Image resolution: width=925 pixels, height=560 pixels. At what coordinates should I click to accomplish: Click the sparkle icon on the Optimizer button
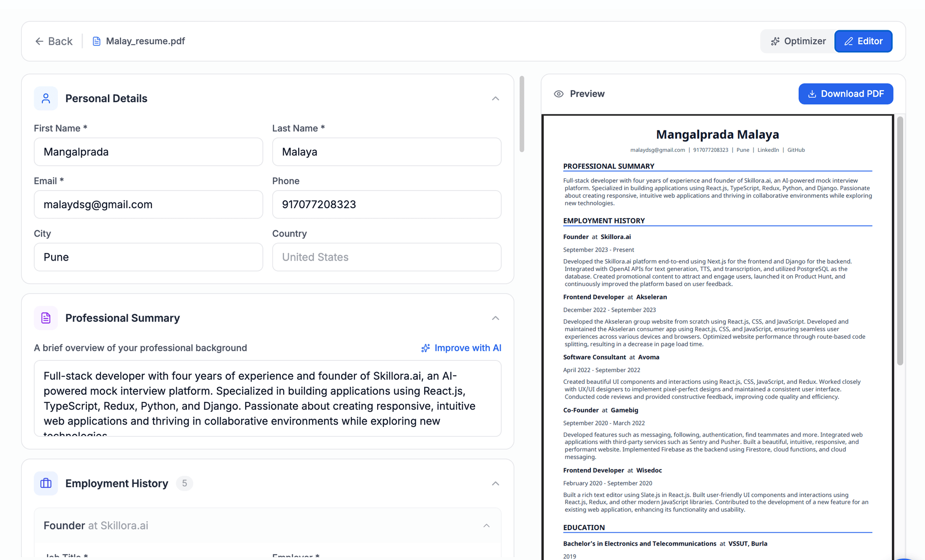pos(776,41)
